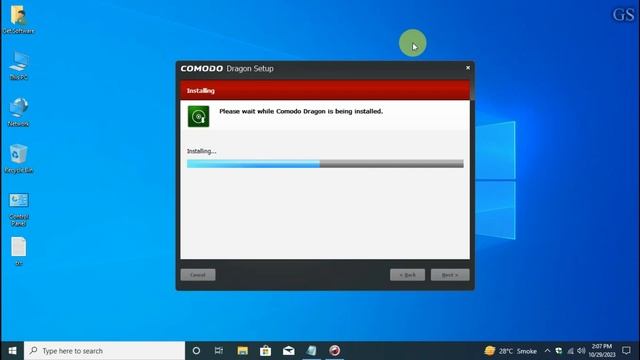
Task: Select the This PC desktop icon
Action: [x=18, y=65]
